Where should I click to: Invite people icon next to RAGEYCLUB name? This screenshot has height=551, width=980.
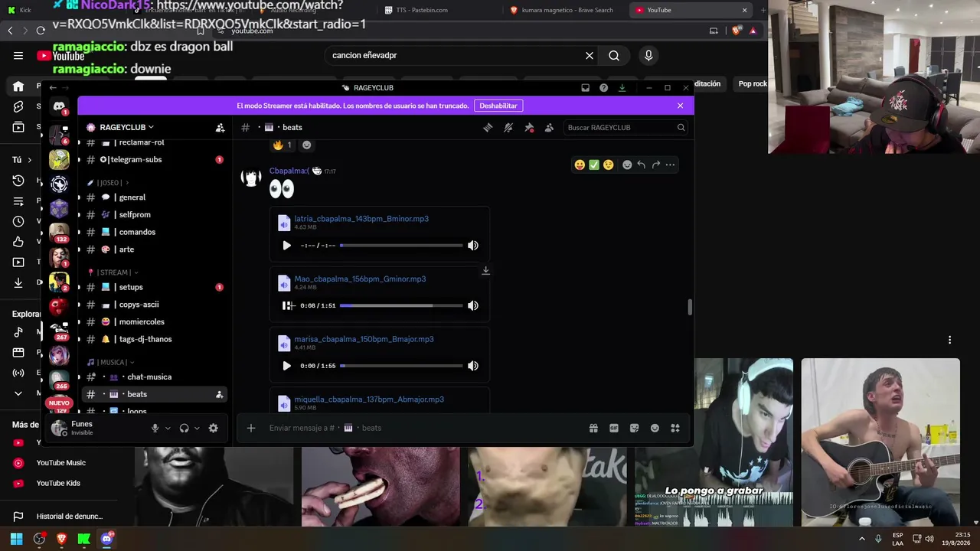220,128
